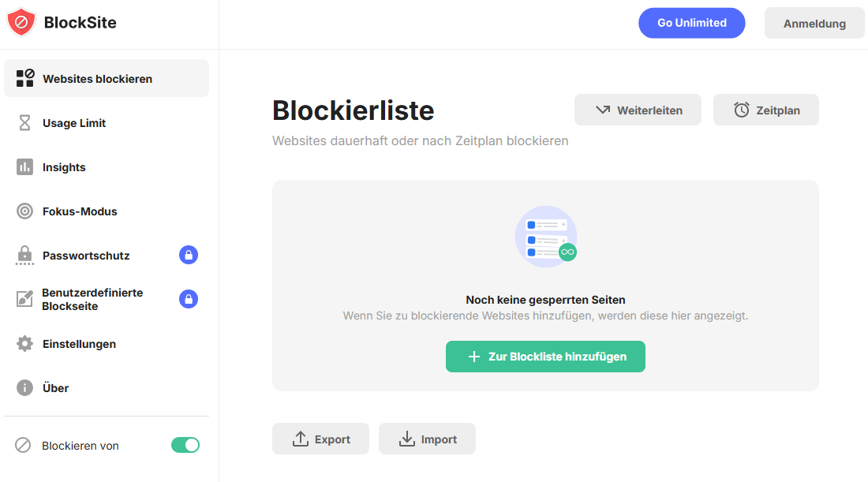Screen dimensions: 868x482
Task: Open the Weiterleiten redirect option
Action: point(638,110)
